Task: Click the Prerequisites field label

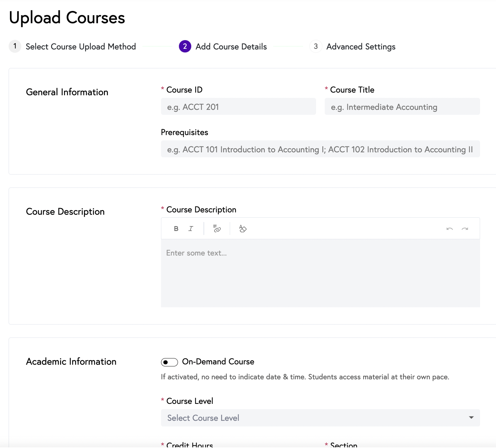Action: click(185, 132)
